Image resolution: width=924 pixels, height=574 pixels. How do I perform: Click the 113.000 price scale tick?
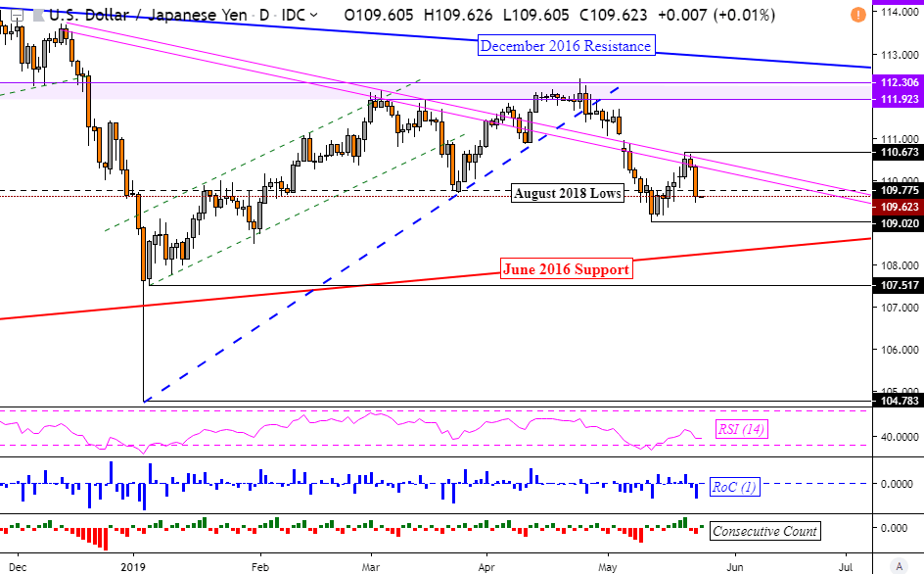click(900, 55)
